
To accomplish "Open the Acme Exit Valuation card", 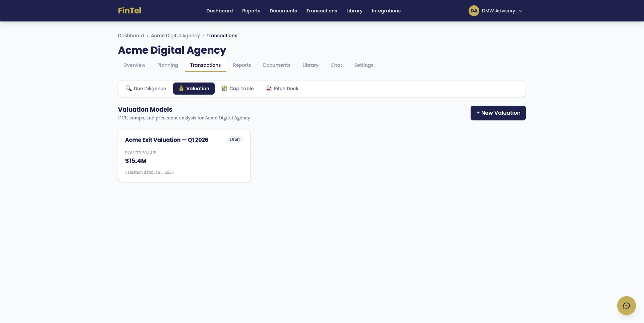I will [184, 156].
